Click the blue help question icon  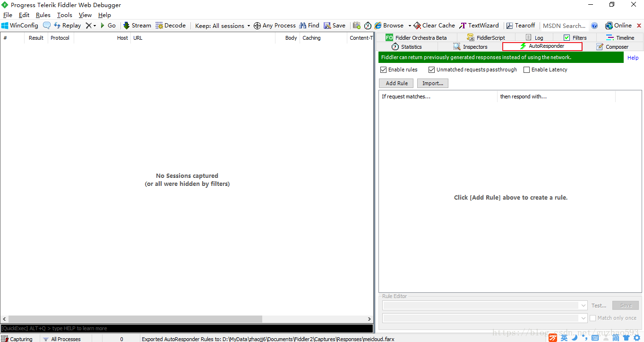point(594,26)
